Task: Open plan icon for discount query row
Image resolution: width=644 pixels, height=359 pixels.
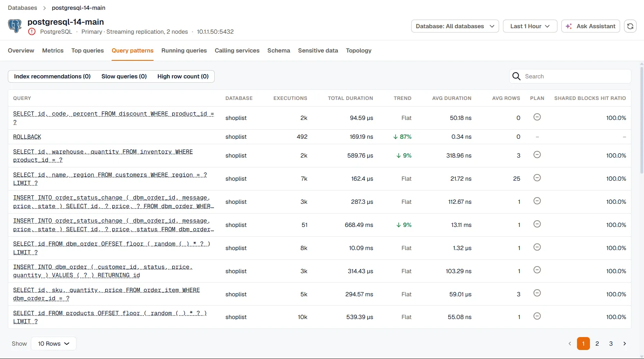Action: pyautogui.click(x=537, y=117)
